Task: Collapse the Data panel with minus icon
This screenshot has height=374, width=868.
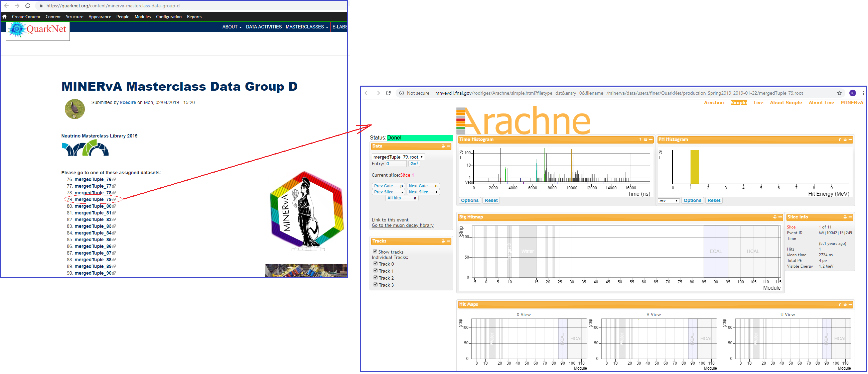Action: [x=448, y=146]
